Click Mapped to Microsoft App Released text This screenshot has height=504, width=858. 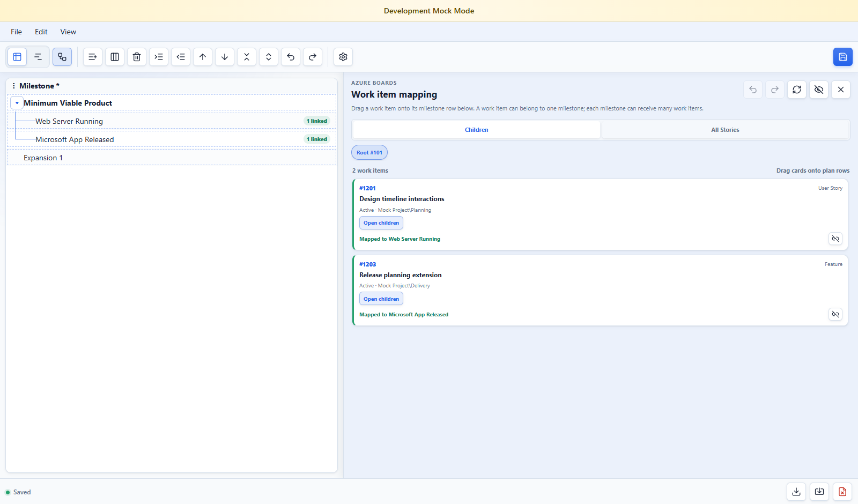click(404, 315)
